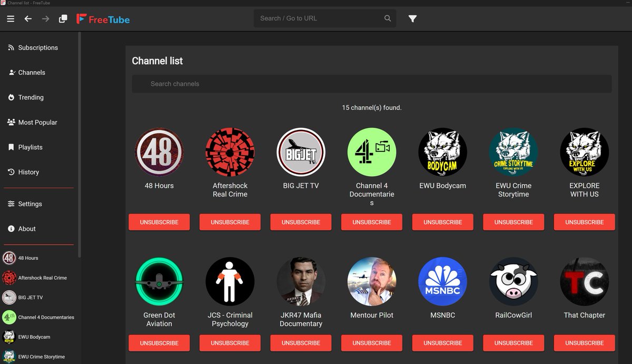Open search filters funnel icon
The image size is (632, 364).
point(412,18)
